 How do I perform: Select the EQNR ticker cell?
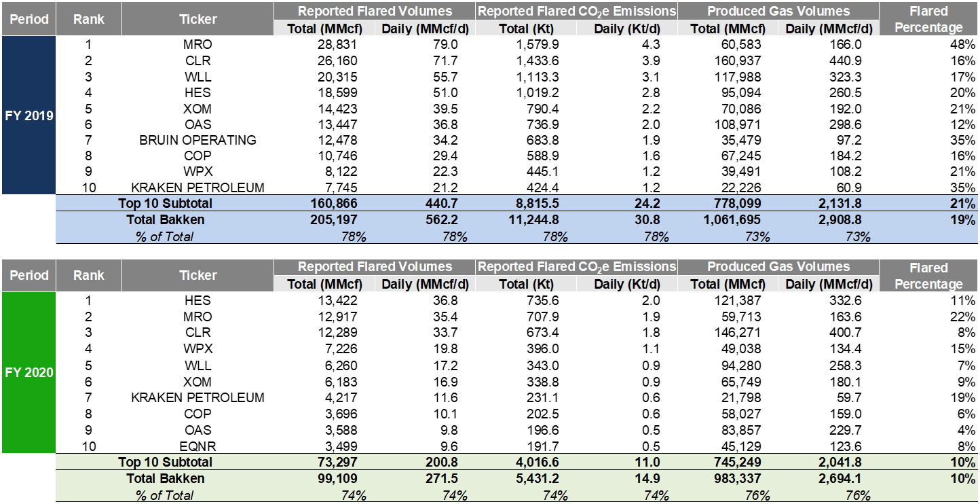tap(198, 446)
